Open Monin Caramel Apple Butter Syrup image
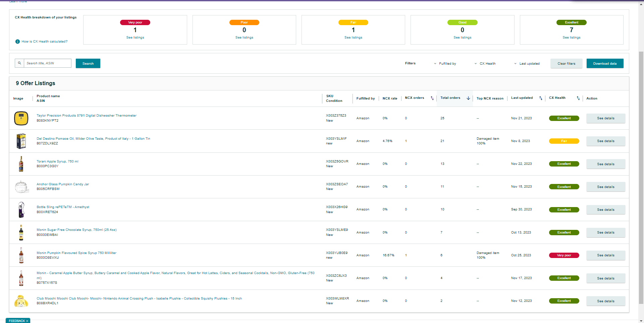The image size is (644, 323). tap(21, 278)
